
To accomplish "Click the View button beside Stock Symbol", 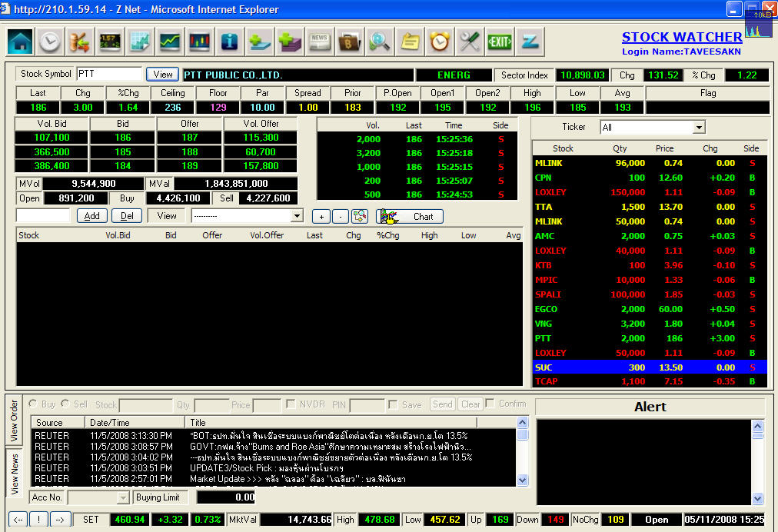I will tap(163, 74).
